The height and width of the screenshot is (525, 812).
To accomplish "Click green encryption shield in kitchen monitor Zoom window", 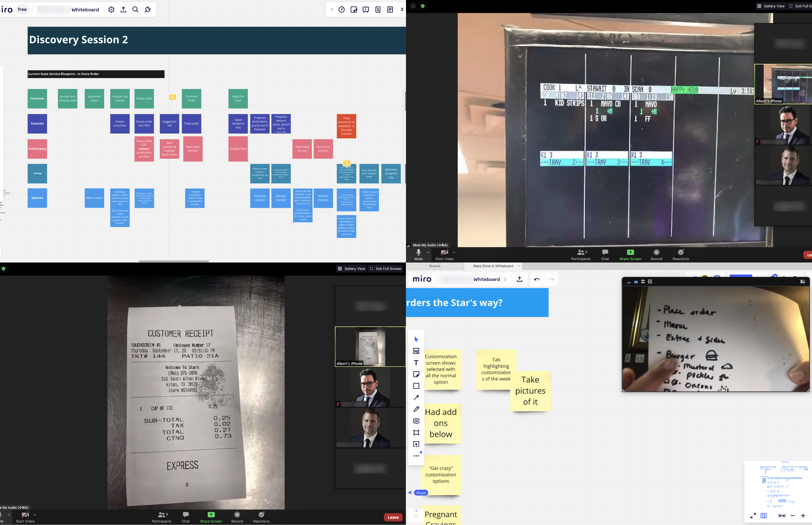I will coord(423,6).
